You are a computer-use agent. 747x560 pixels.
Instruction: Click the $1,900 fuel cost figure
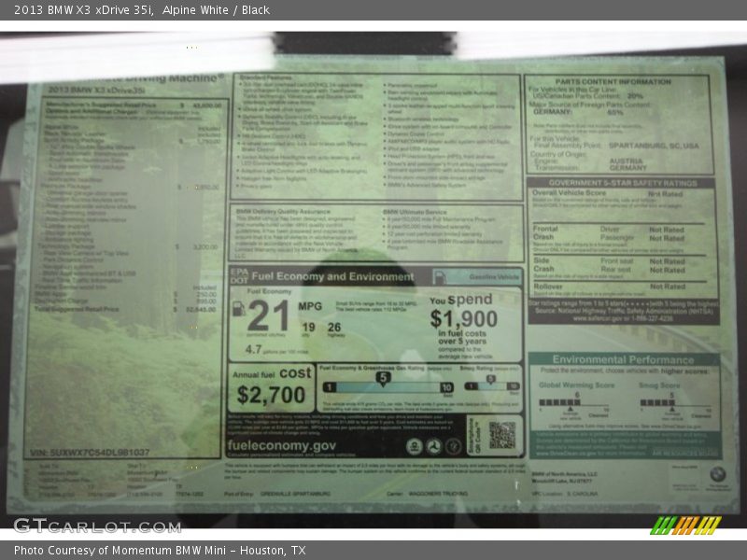click(463, 320)
